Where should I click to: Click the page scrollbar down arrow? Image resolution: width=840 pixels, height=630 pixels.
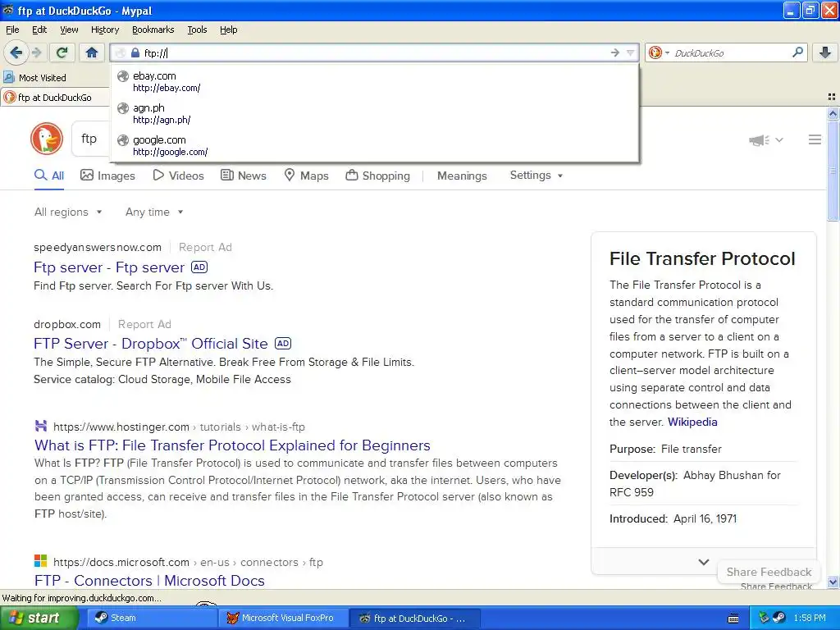pos(833,582)
